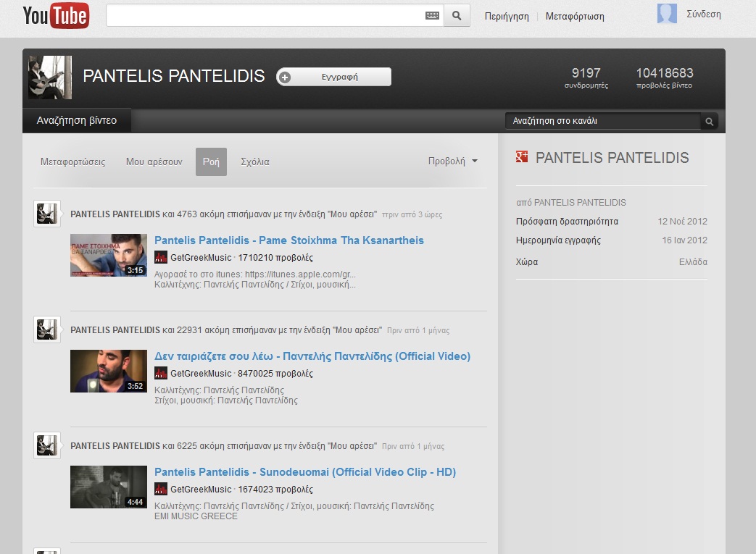Select the Ροή tab
Image resolution: width=756 pixels, height=554 pixels.
[211, 162]
